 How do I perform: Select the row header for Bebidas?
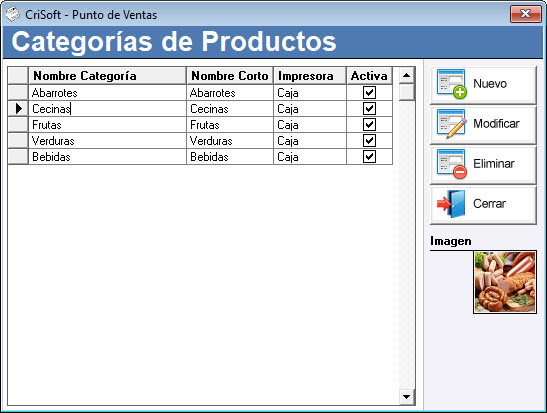pos(18,157)
